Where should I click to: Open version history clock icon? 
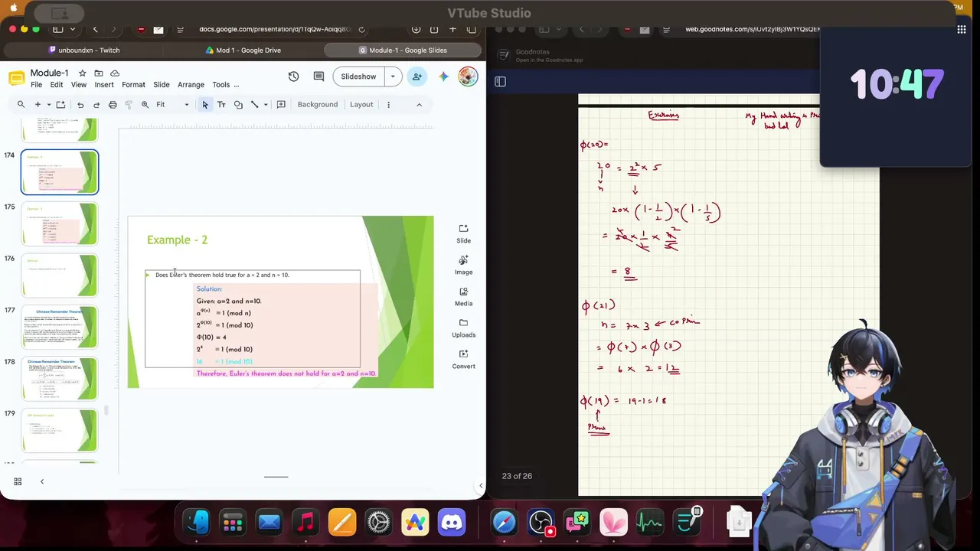(293, 77)
